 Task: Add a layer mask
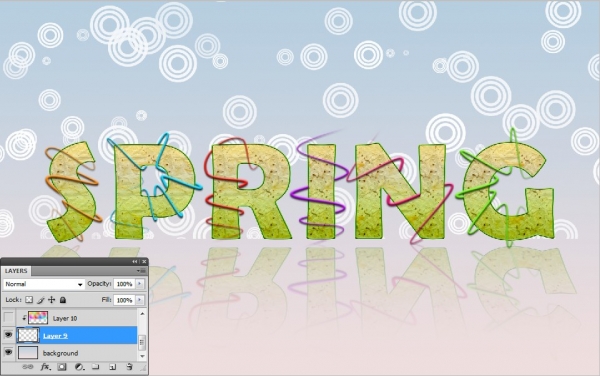62,367
